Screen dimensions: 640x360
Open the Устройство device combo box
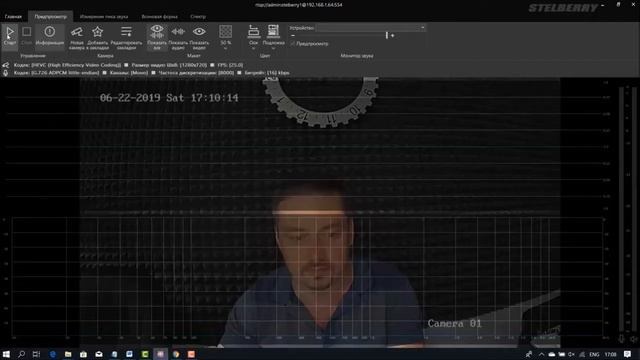[x=371, y=27]
